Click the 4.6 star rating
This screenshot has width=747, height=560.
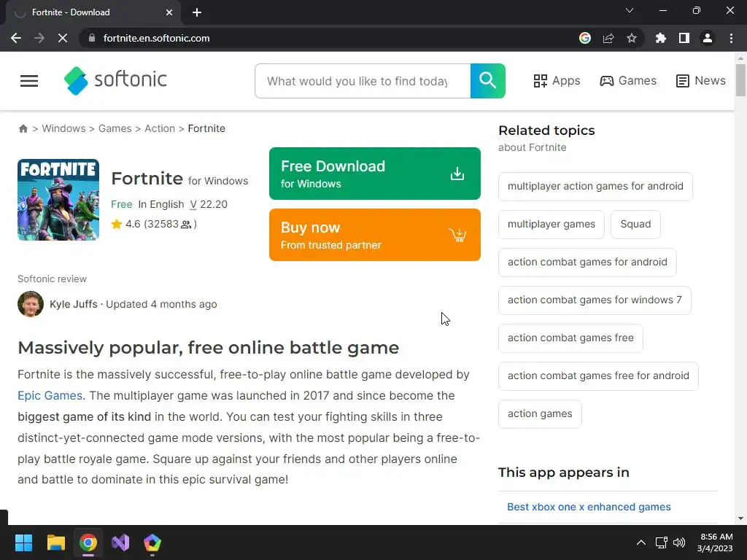pos(154,224)
